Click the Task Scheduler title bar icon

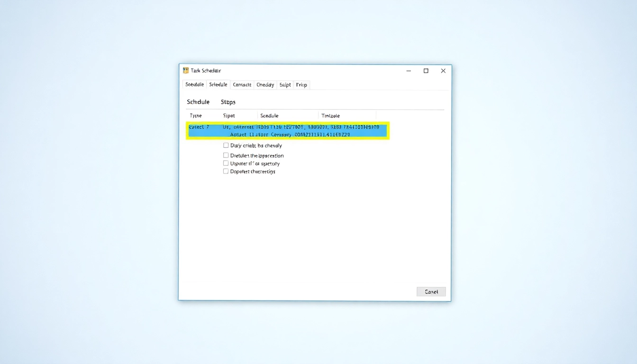click(186, 71)
